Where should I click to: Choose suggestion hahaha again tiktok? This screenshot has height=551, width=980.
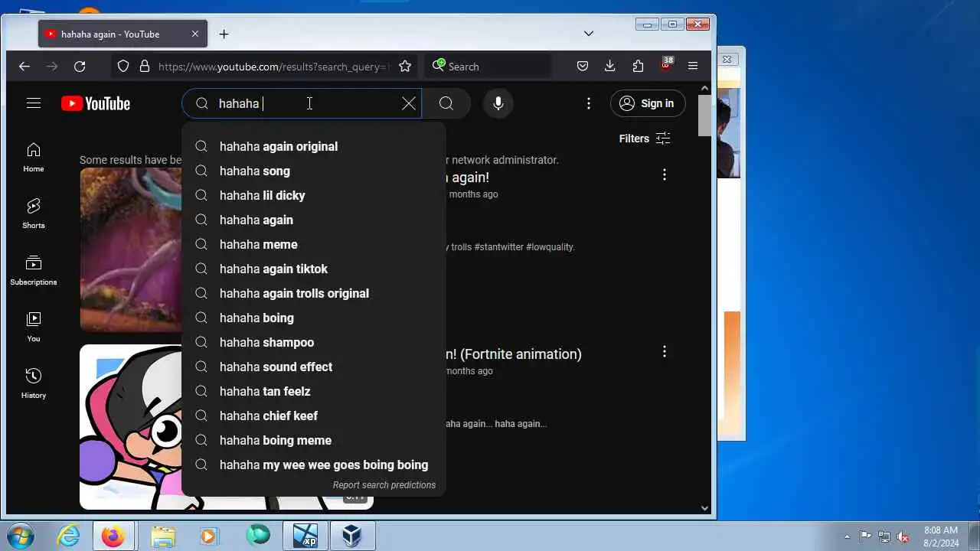(313, 269)
